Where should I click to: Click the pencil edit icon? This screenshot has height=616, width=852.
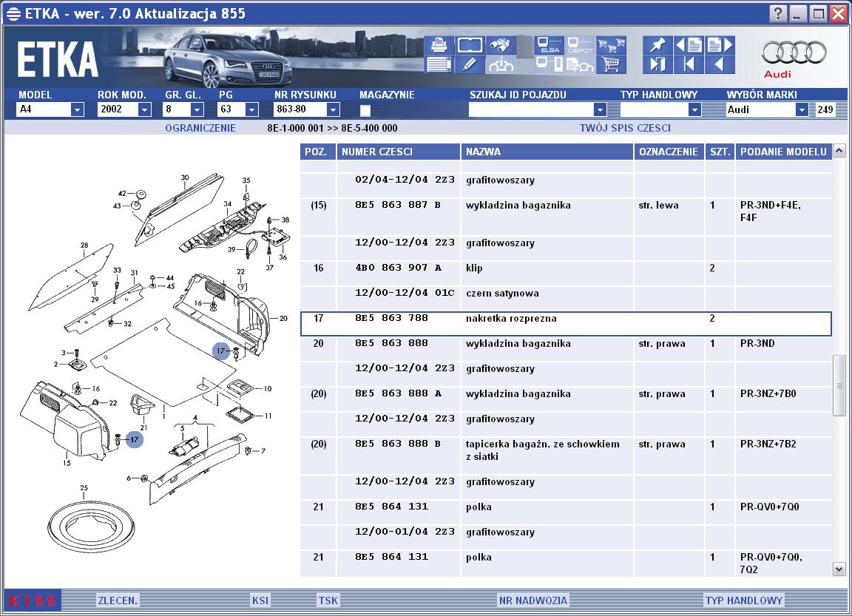[470, 64]
